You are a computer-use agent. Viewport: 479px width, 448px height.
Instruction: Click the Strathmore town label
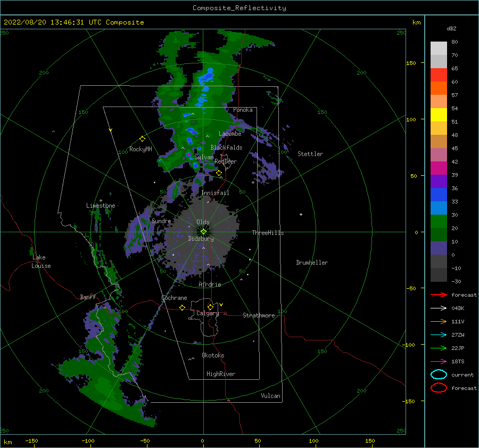[259, 315]
